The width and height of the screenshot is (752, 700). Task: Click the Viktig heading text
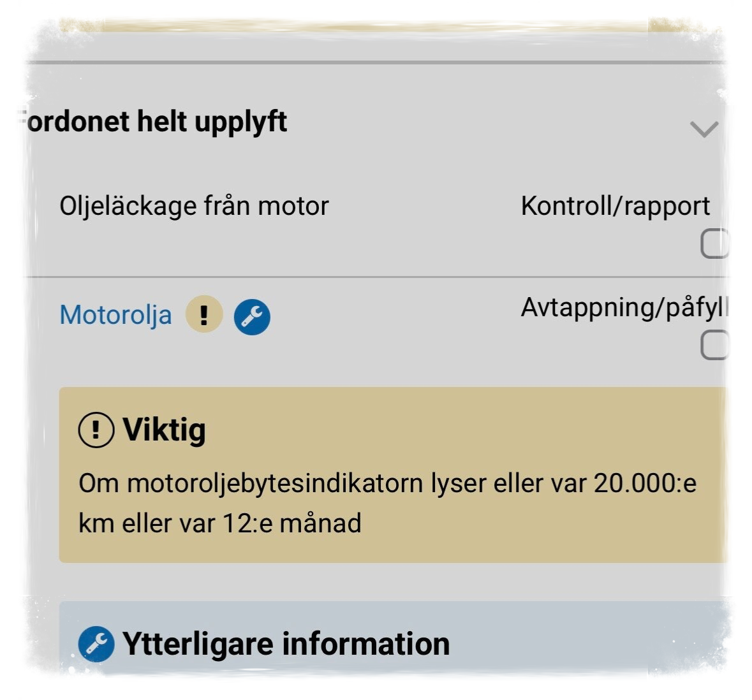(164, 430)
